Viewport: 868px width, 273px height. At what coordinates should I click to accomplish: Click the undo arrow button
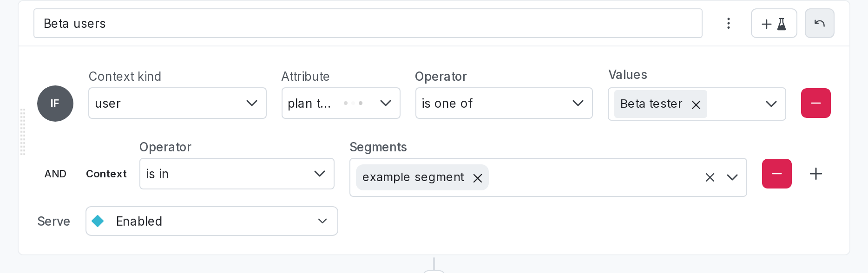(x=819, y=24)
